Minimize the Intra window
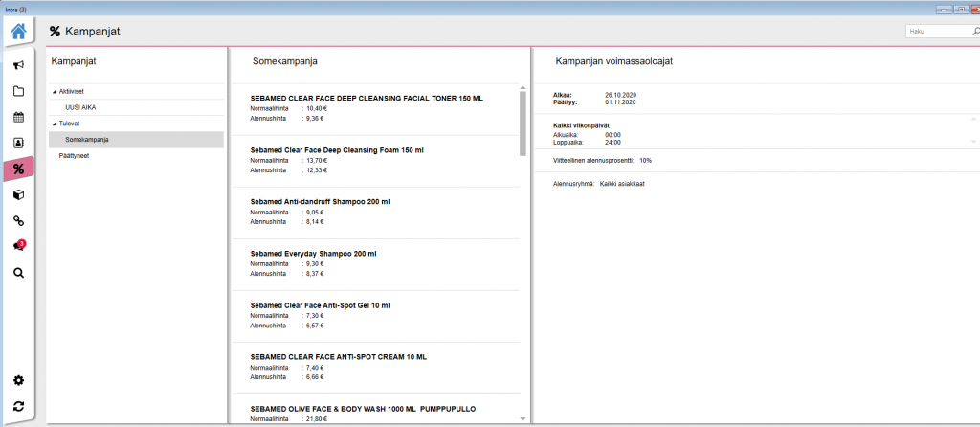The image size is (980, 427). pos(944,9)
